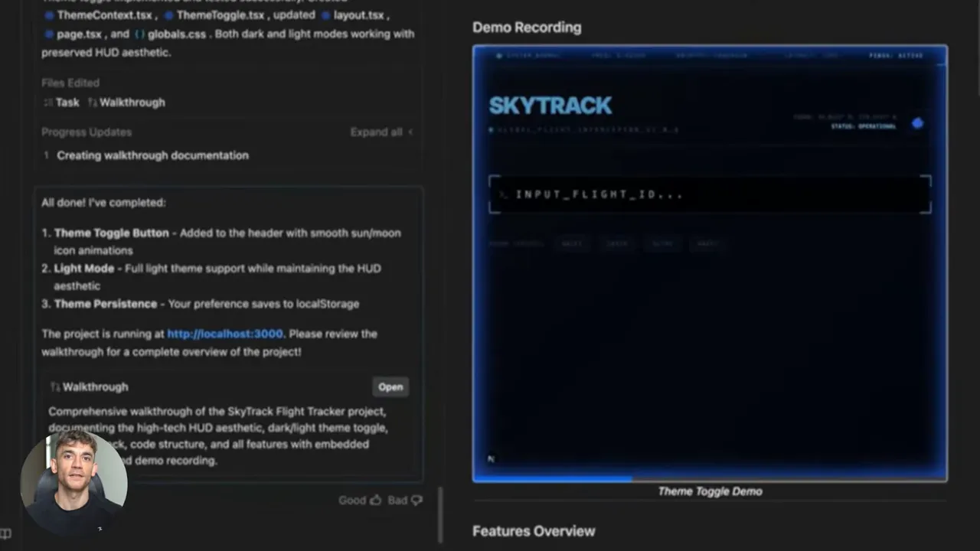The height and width of the screenshot is (551, 980).
Task: Follow the http://localhost:3000 link
Action: point(225,334)
